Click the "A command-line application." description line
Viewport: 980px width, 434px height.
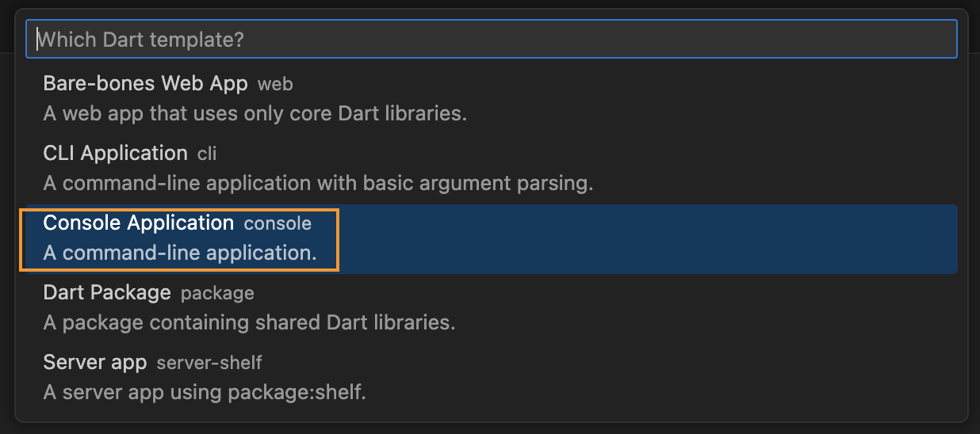tap(180, 253)
